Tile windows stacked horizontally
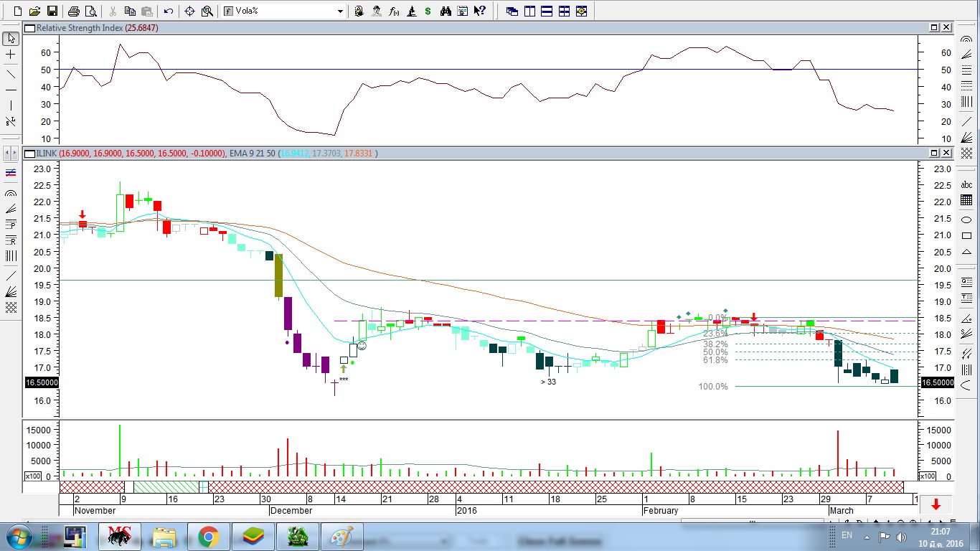This screenshot has height=551, width=980. pyautogui.click(x=547, y=11)
